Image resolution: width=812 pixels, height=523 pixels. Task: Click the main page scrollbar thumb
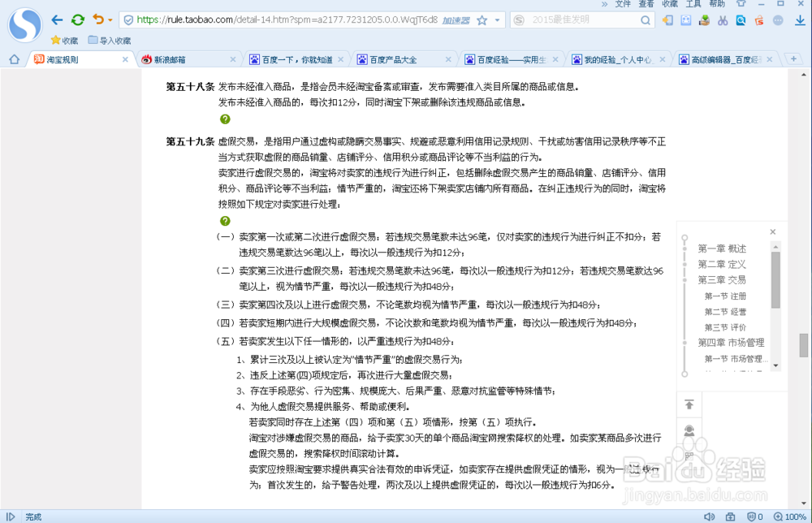tap(803, 345)
